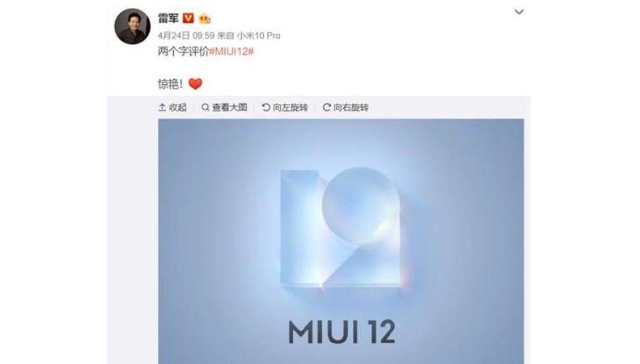640x364 pixels.
Task: Select the 查看大图 text option
Action: [229, 107]
